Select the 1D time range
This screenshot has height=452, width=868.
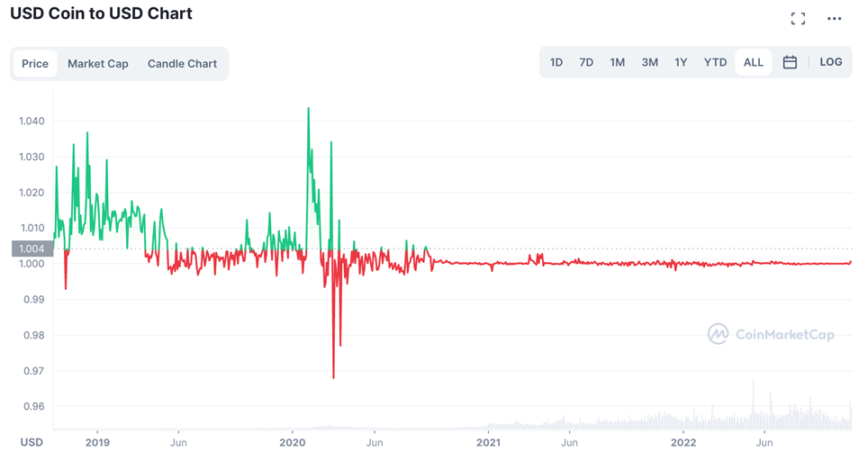[x=556, y=62]
